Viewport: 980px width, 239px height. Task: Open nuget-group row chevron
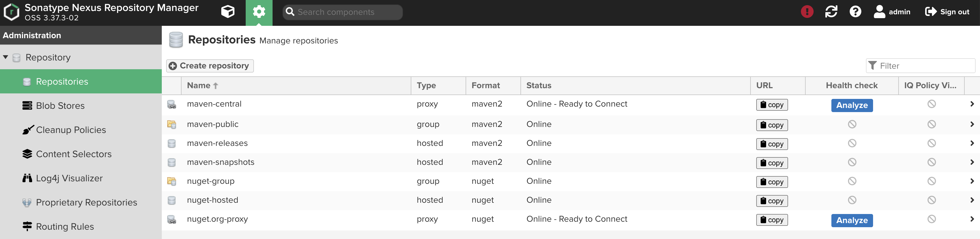972,181
